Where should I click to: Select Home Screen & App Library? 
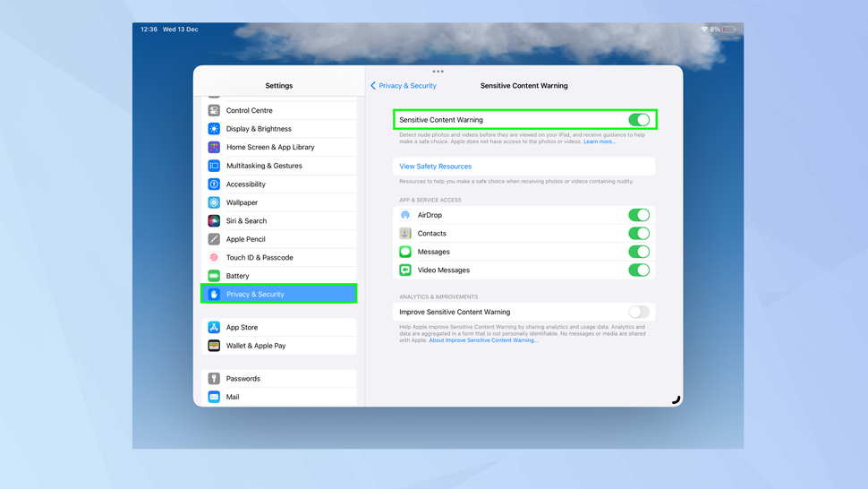tap(279, 147)
